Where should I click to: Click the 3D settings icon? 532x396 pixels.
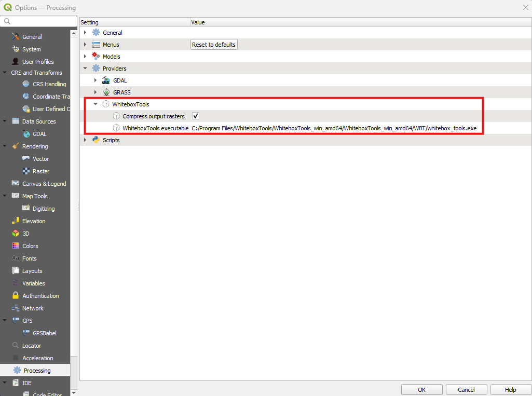pyautogui.click(x=16, y=233)
